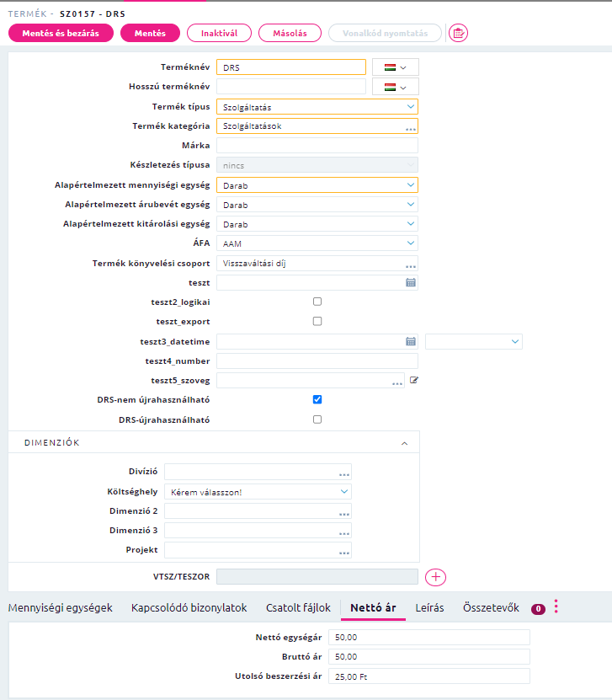Click Mentés és bezárás button
The height and width of the screenshot is (700, 612).
tap(61, 33)
